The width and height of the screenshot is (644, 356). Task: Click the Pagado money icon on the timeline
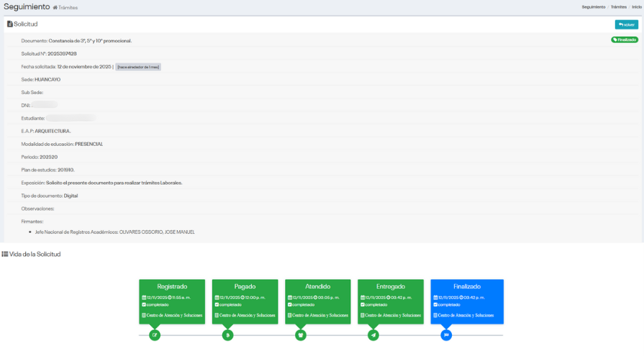coord(227,334)
